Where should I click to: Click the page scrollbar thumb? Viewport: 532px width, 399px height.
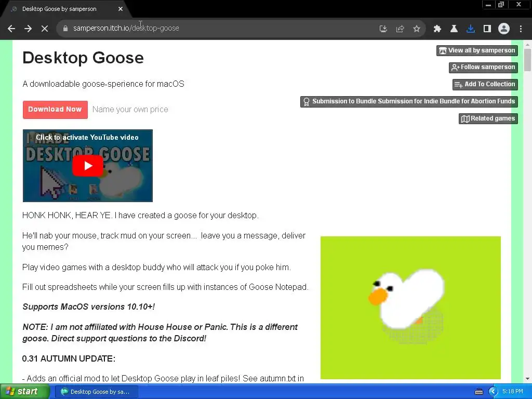[x=527, y=60]
